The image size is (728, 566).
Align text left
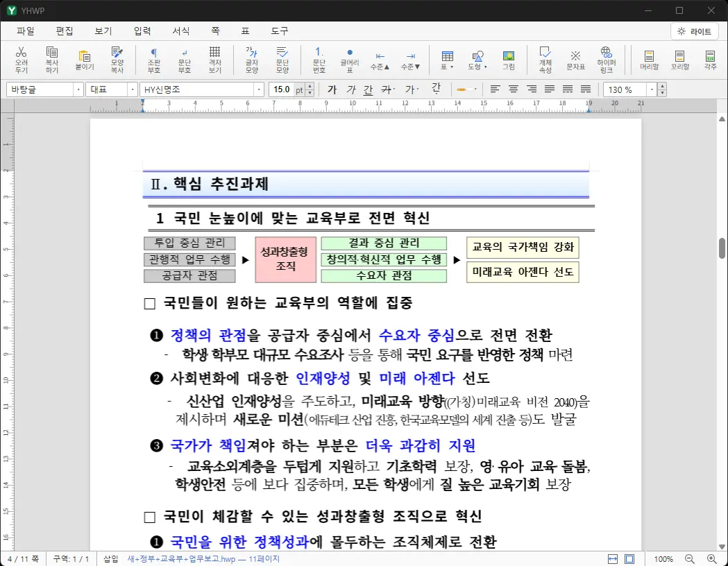point(495,89)
